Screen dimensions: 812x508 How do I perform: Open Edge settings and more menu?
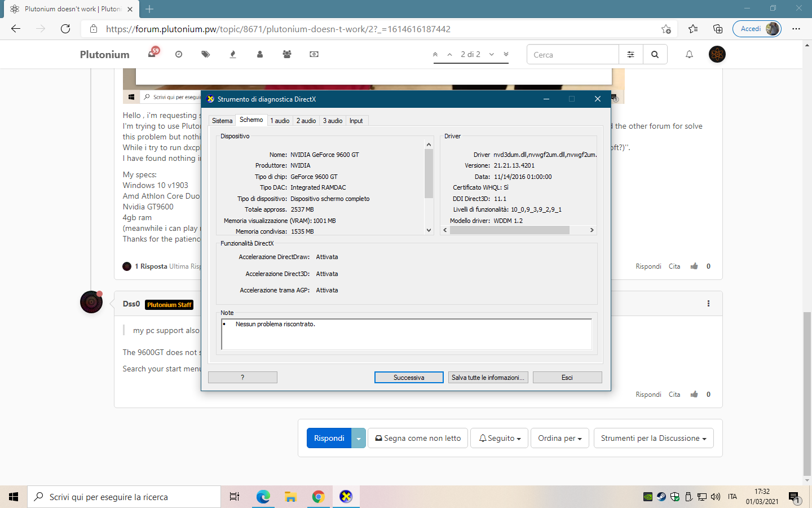pos(796,29)
